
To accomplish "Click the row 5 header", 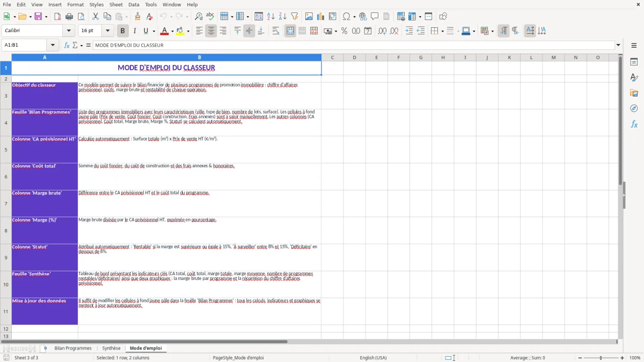I will click(x=6, y=150).
